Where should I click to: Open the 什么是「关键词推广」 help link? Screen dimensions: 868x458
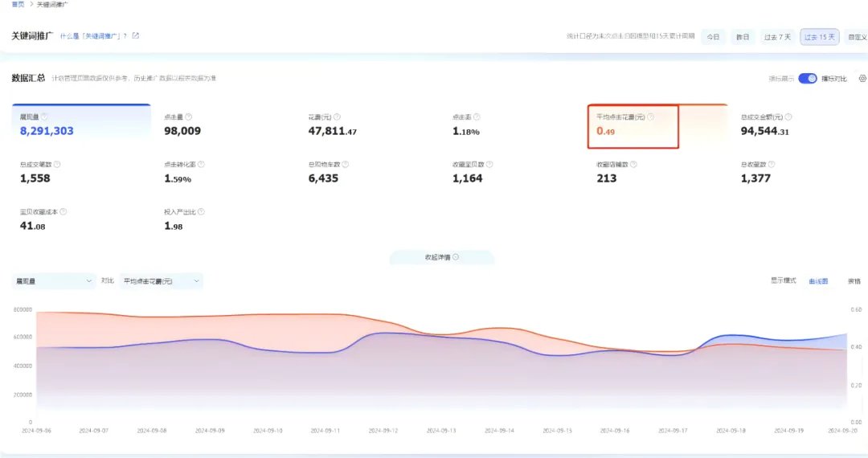93,36
